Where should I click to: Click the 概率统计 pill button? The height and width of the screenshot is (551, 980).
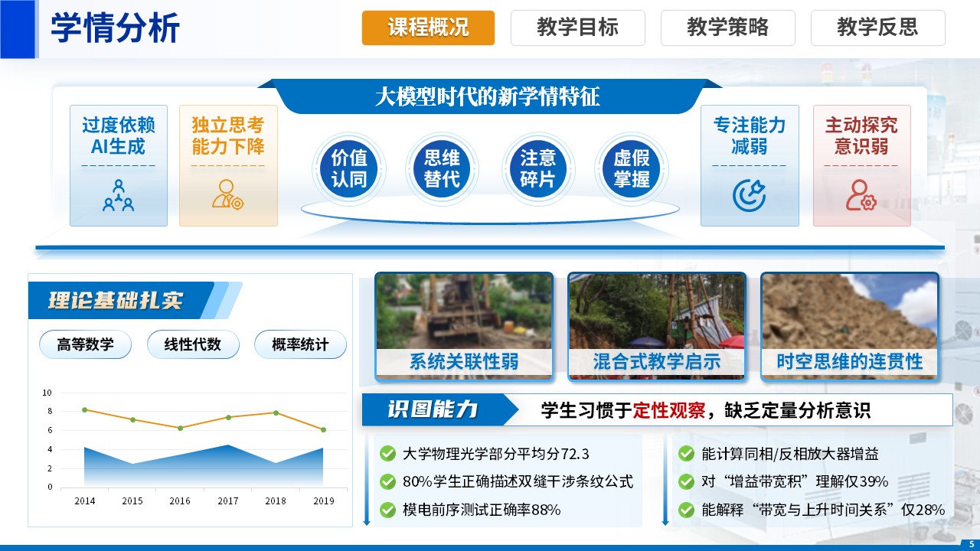click(300, 345)
